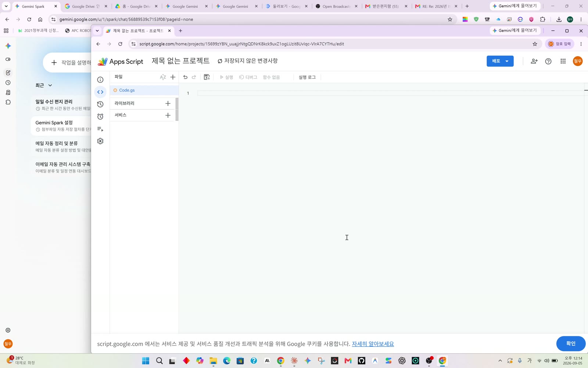Image resolution: width=588 pixels, height=368 pixels.
Task: Undo the last edit in editor toolbar
Action: tap(185, 77)
